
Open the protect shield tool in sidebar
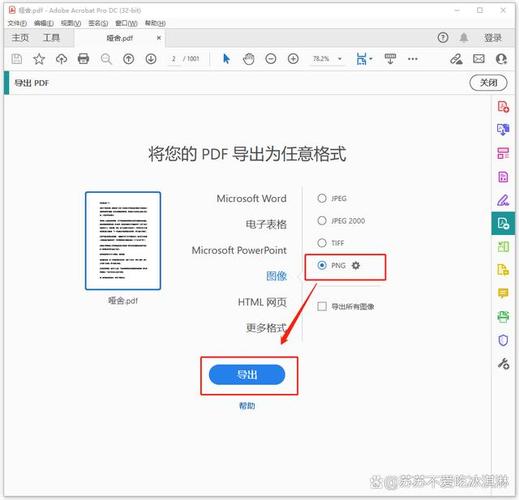(503, 340)
